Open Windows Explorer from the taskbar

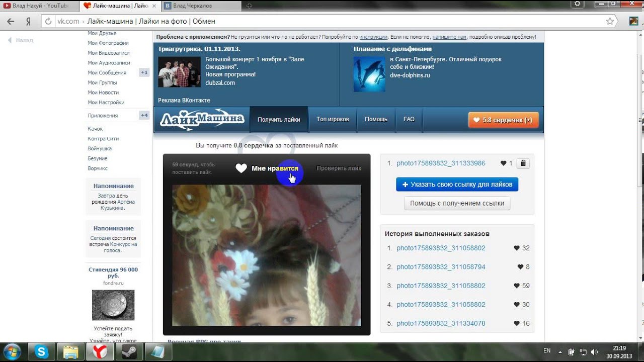pyautogui.click(x=70, y=352)
